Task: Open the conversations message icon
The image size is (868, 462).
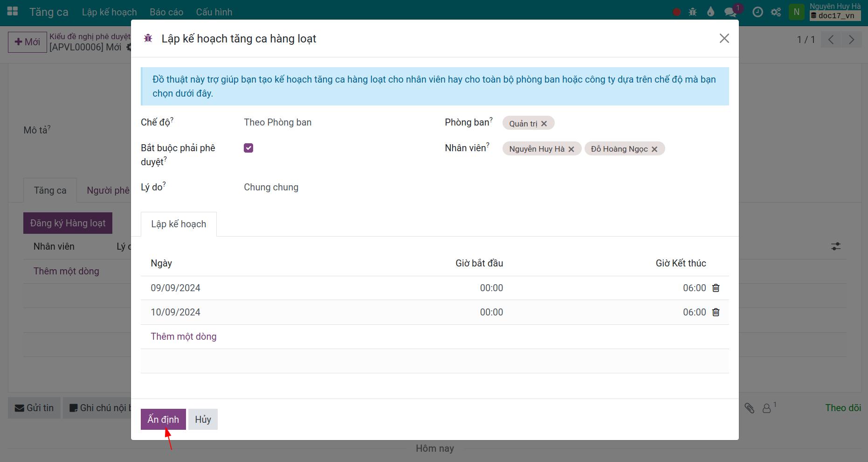Action: coord(730,12)
